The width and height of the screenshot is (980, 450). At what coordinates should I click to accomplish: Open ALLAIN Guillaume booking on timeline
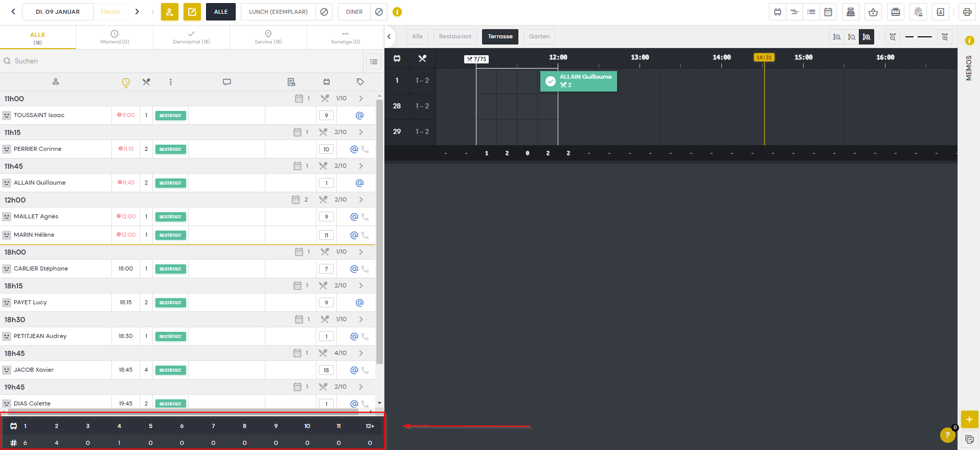click(x=579, y=81)
